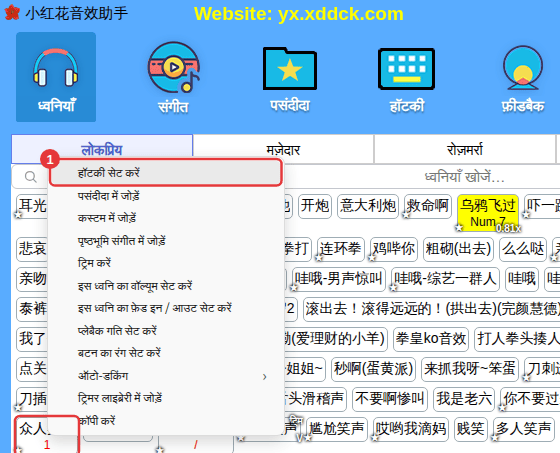Viewport: 560px width, 453px height.
Task: Switch to the मज़ेदार tab
Action: [283, 150]
